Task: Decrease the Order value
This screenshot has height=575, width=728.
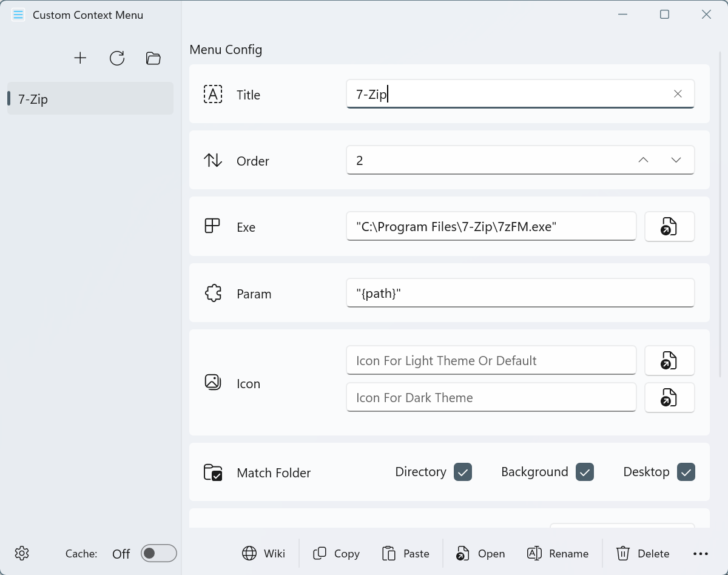Action: coord(675,160)
